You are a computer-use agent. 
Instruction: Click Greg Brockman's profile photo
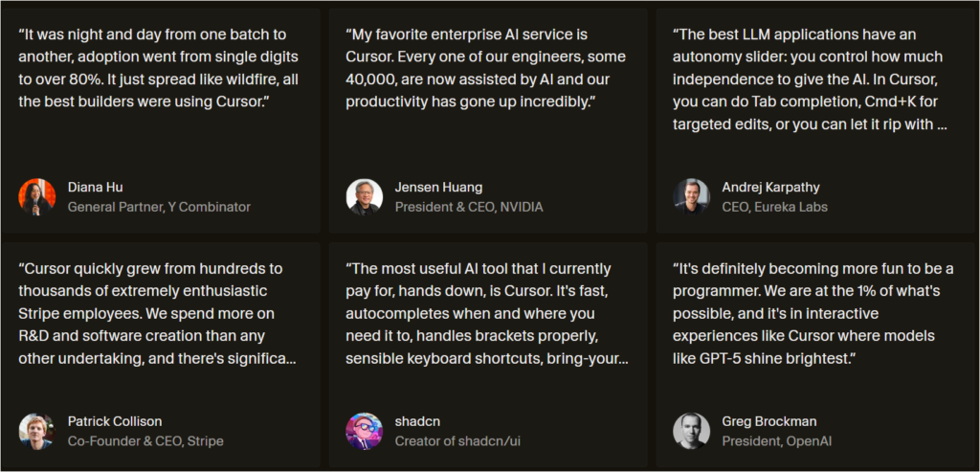(692, 431)
